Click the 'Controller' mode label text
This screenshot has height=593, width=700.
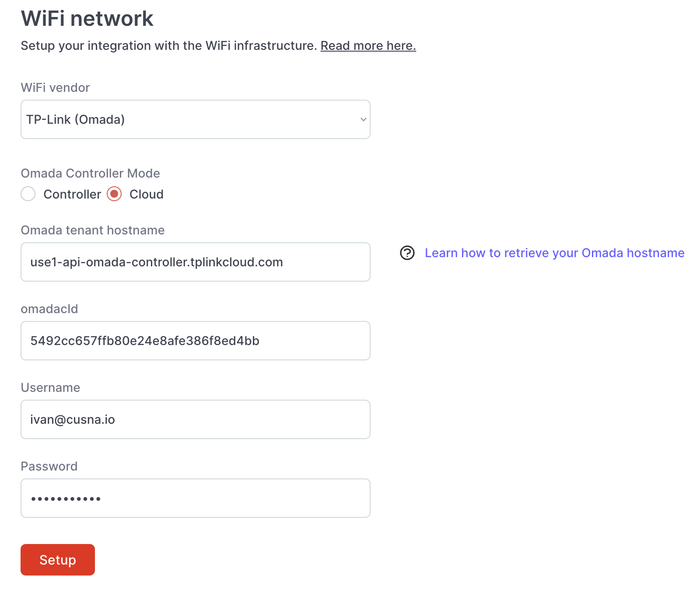(x=72, y=194)
